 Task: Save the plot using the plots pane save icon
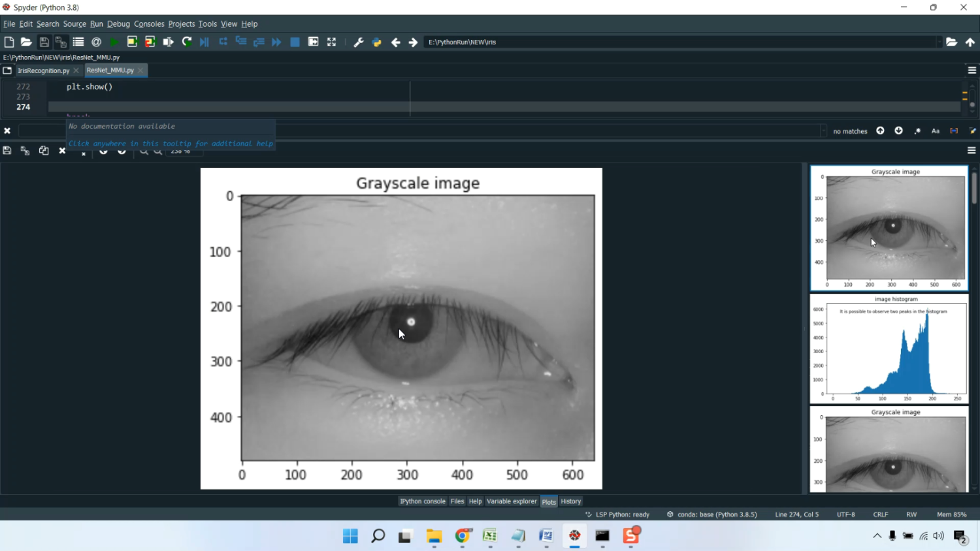[x=7, y=151]
